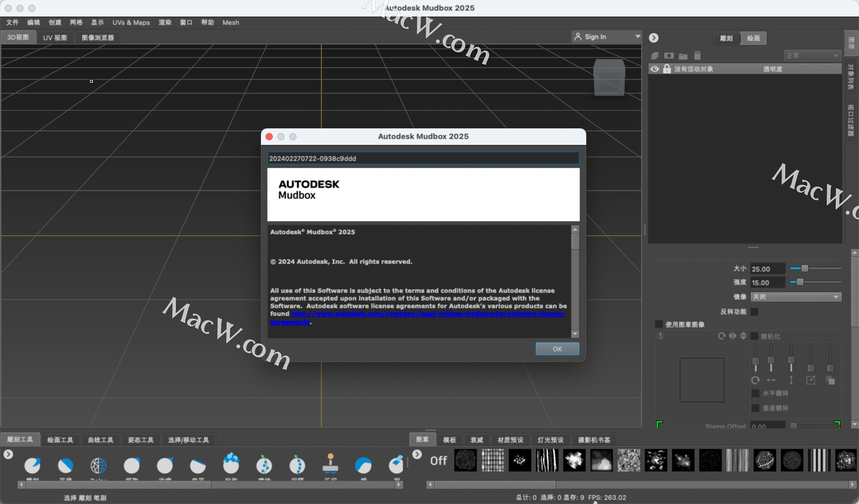Click the new layer folder icon
The width and height of the screenshot is (859, 504).
coord(683,56)
